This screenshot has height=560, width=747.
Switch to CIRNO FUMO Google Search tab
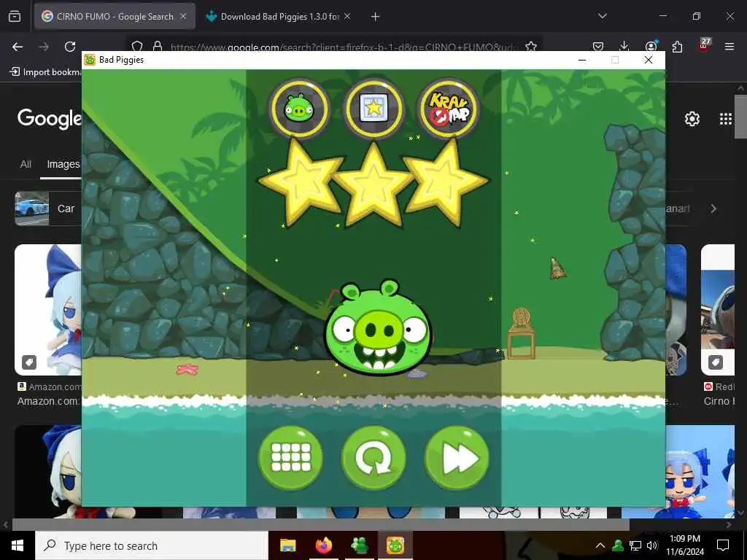coord(115,17)
